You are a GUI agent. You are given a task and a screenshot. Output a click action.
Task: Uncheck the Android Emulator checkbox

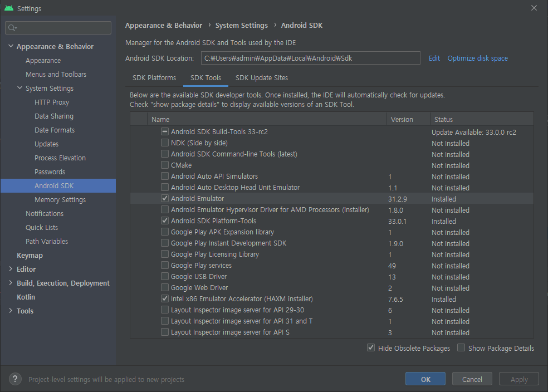(x=165, y=198)
